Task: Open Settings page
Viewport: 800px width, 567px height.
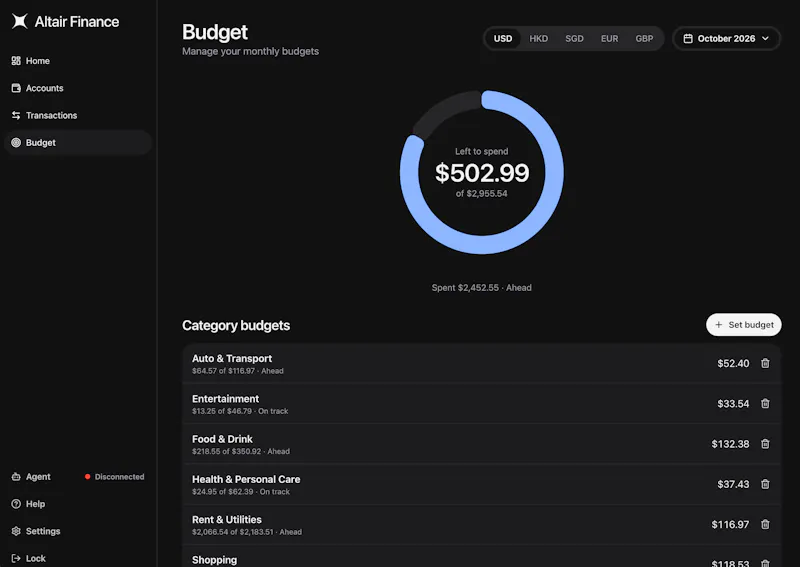Action: (x=78, y=531)
